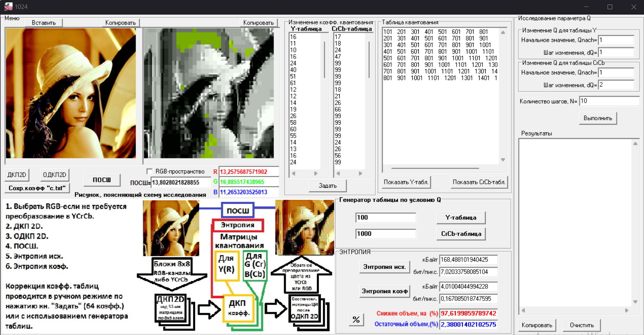Click the generator field containing 1000
644x335 pixels.
coord(386,234)
